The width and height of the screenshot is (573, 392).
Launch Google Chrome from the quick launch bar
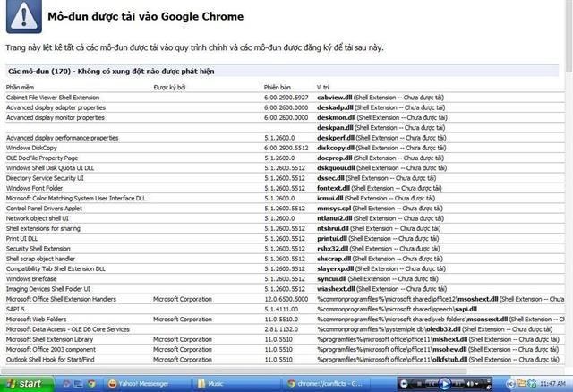click(91, 384)
